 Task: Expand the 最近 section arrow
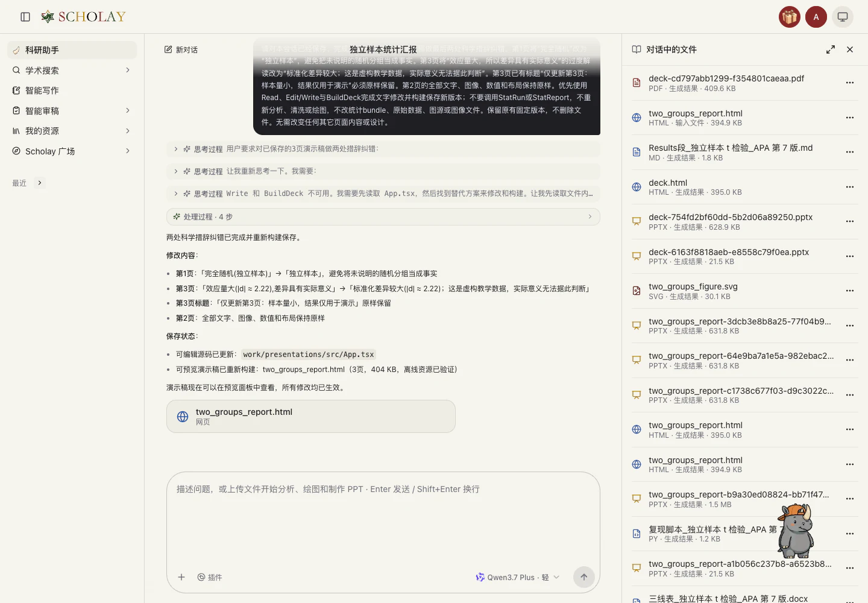click(40, 183)
